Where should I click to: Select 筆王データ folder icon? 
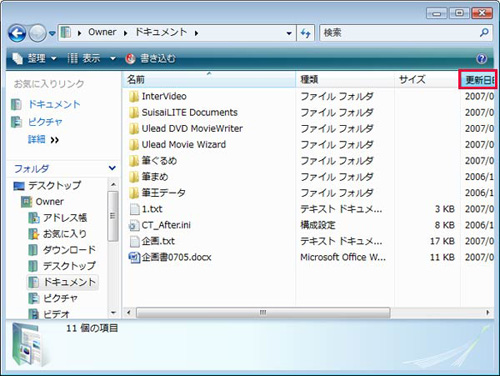pos(134,193)
